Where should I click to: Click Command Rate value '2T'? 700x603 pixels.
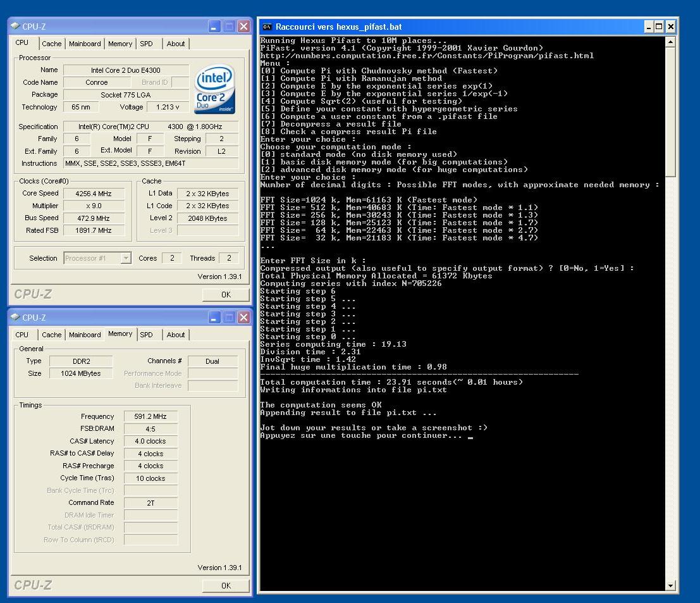(151, 503)
